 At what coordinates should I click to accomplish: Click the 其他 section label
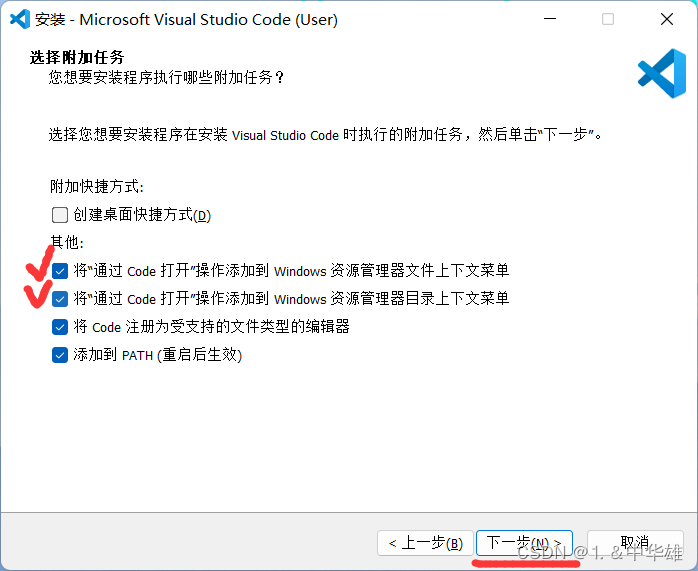click(x=67, y=243)
